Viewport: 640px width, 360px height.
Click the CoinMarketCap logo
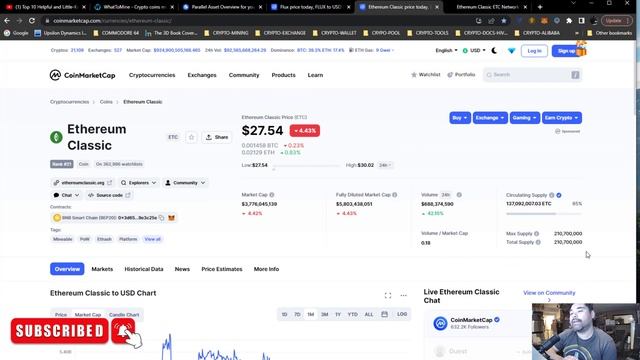pyautogui.click(x=82, y=75)
